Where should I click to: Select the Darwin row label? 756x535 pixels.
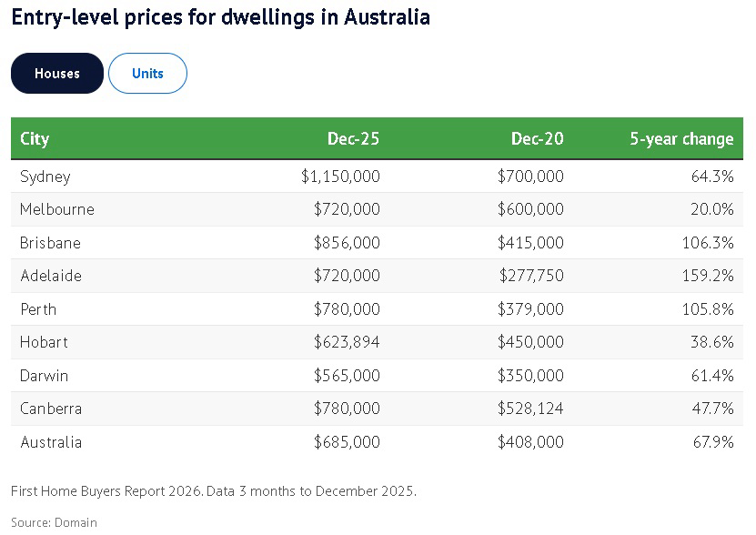tap(44, 376)
